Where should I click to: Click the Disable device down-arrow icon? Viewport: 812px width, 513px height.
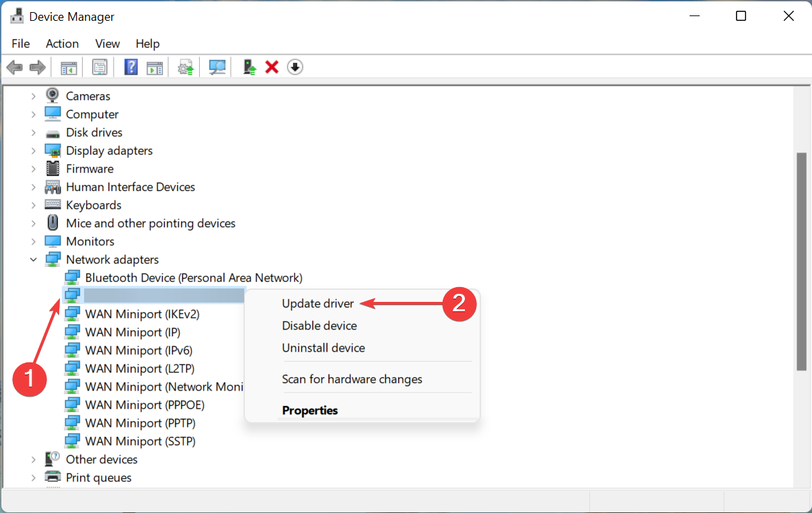(x=295, y=67)
